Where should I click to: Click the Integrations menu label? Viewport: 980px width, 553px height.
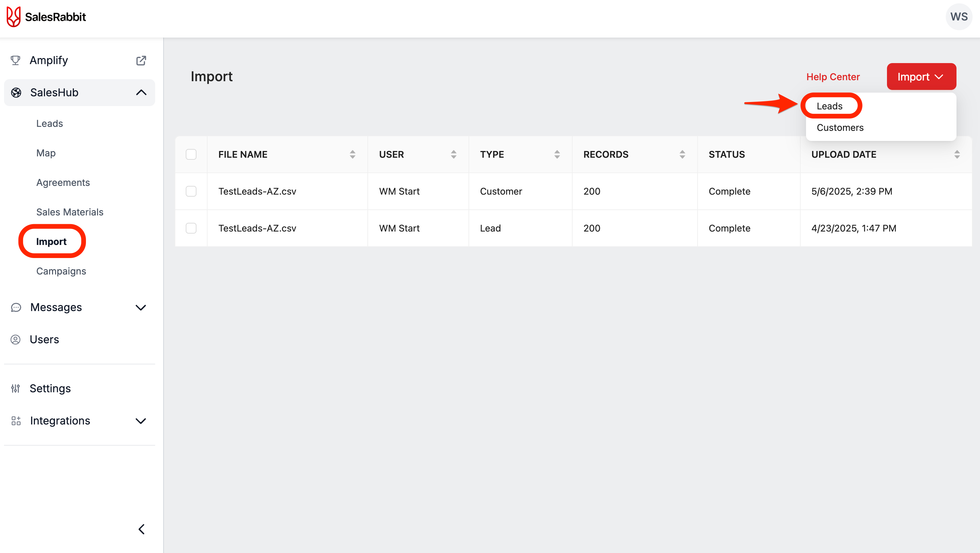point(60,421)
